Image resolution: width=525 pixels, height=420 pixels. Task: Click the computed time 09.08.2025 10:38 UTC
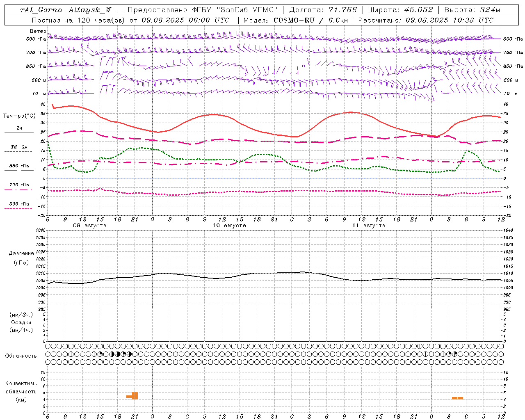click(x=450, y=20)
